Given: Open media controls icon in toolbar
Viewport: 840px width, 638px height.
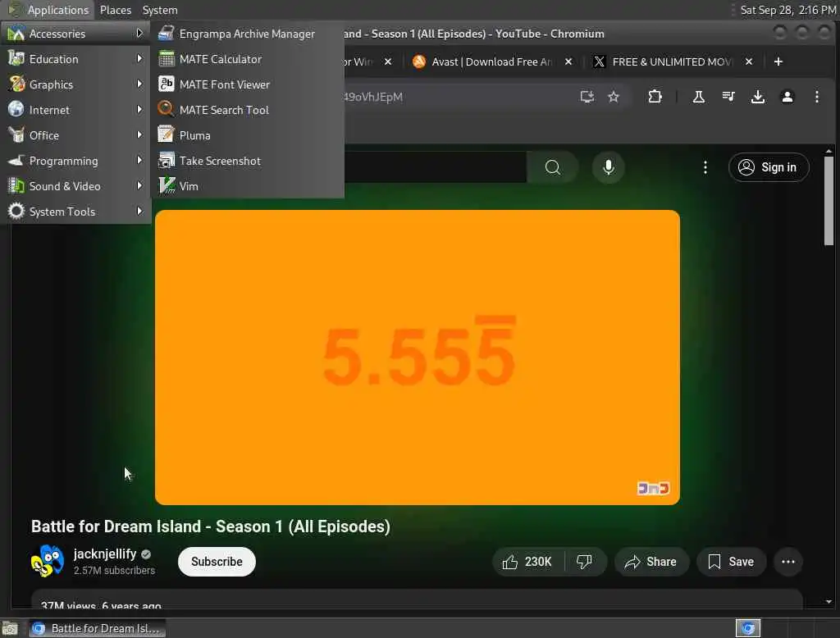Looking at the screenshot, I should coord(728,97).
